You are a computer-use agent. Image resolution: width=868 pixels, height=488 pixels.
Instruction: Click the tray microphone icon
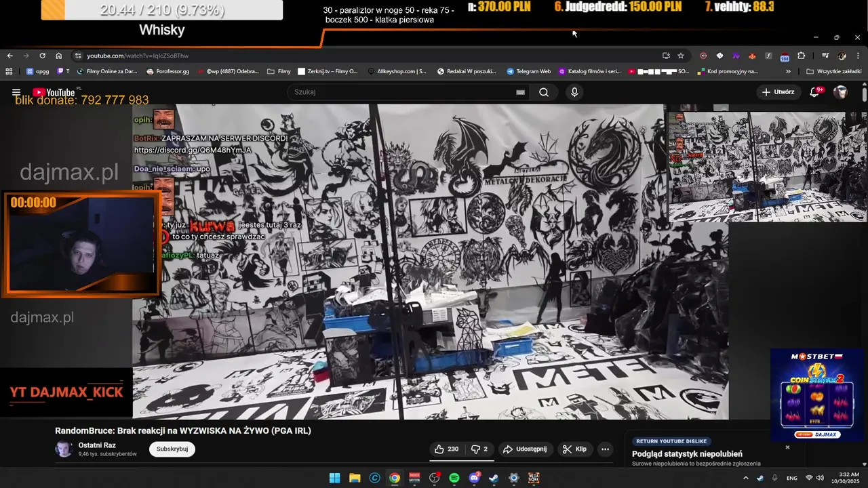[x=774, y=478]
